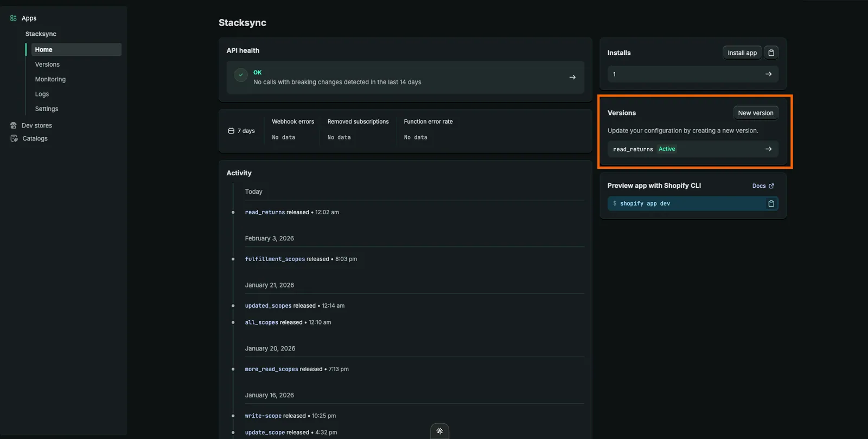Viewport: 868px width, 439px height.
Task: Click Function error rate metric
Action: pyautogui.click(x=428, y=129)
